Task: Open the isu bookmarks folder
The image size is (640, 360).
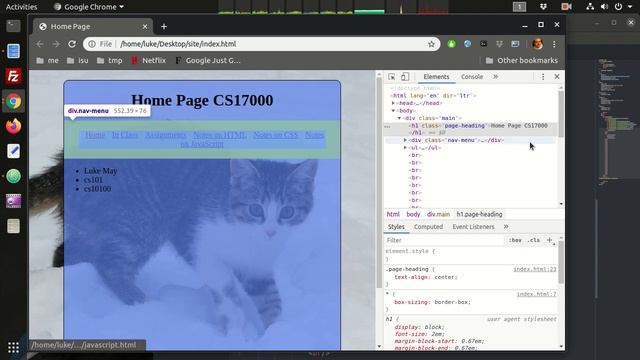Action: coord(78,60)
